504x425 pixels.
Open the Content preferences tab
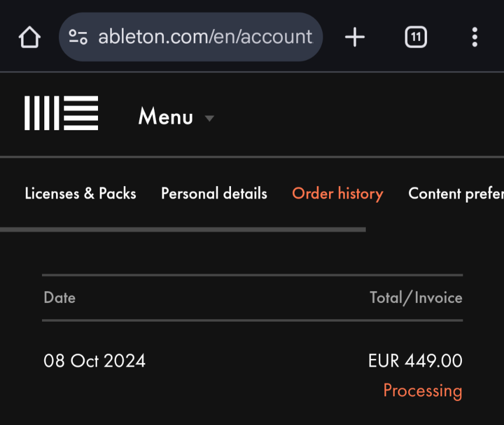tap(456, 194)
